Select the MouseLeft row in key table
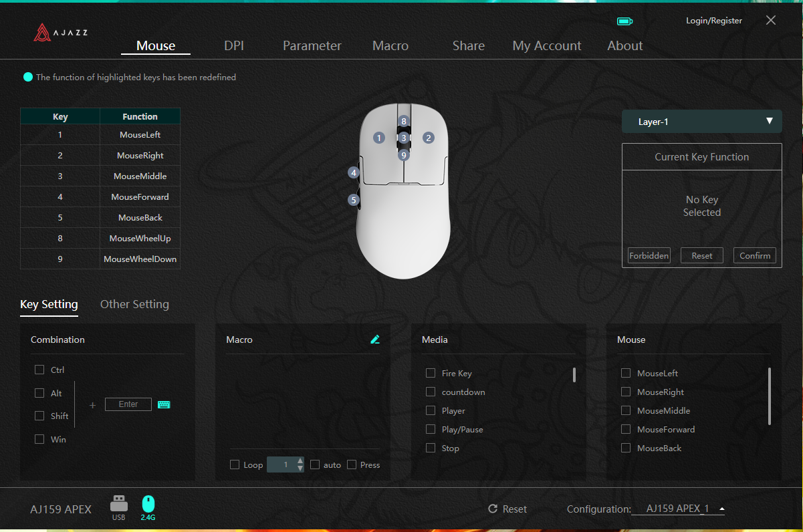 point(100,134)
